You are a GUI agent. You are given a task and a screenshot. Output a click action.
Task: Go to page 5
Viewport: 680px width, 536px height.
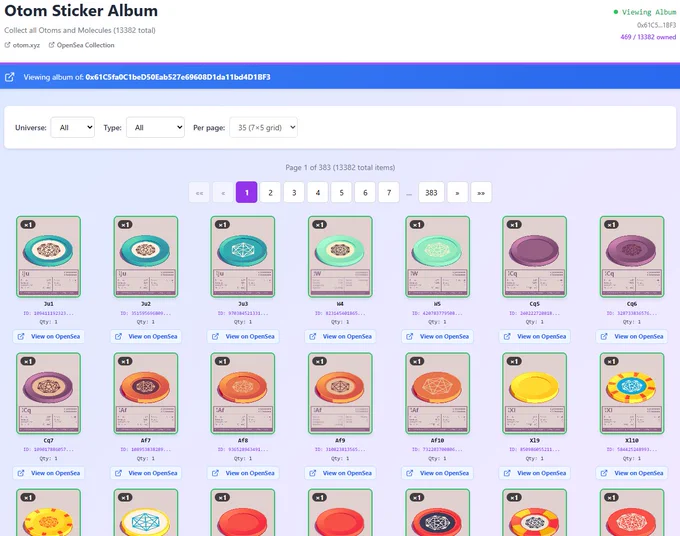pyautogui.click(x=341, y=193)
